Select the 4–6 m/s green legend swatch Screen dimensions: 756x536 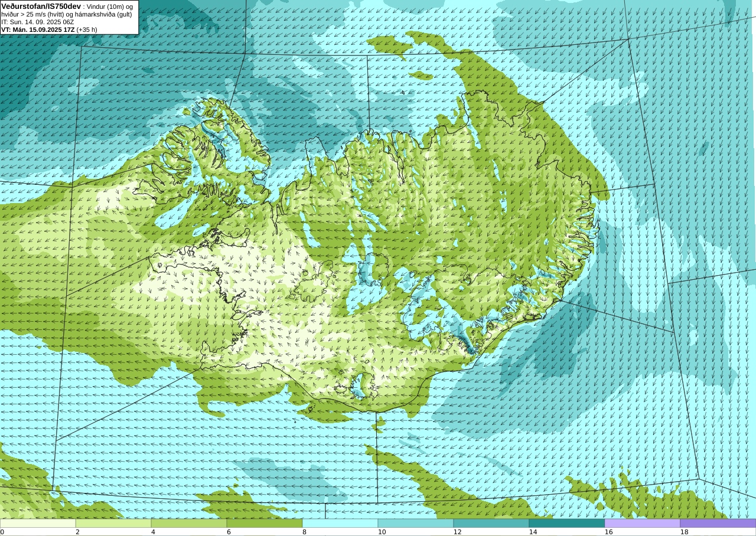click(189, 523)
